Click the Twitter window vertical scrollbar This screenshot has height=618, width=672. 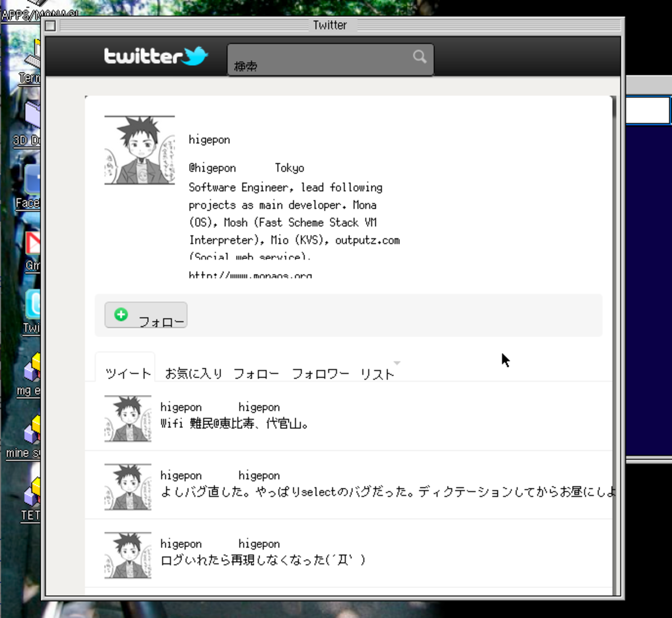(x=614, y=345)
